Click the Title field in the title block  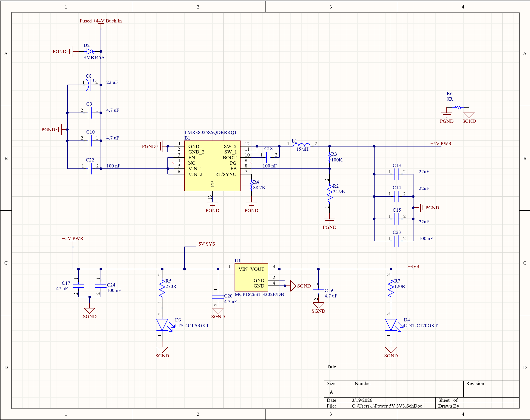[332, 367]
